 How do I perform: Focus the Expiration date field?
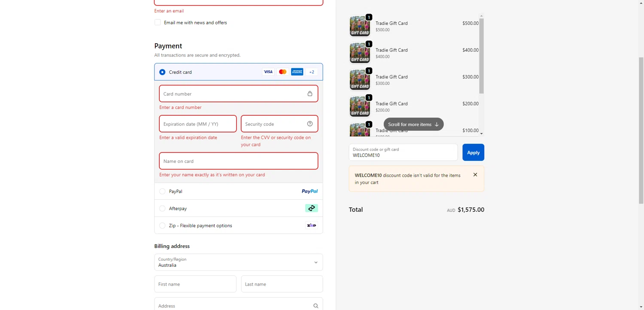198,124
